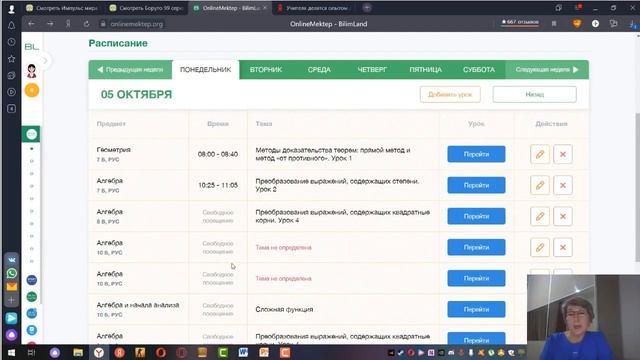
Task: Select the ПОНЕДЕЛЬНИК tab
Action: coord(206,70)
